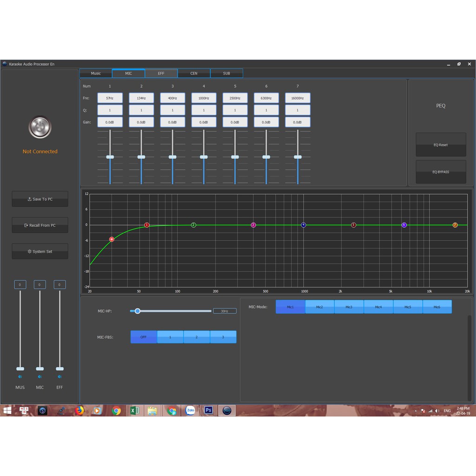The width and height of the screenshot is (476, 476).
Task: Mute the MUS channel speaker icon
Action: 20,377
